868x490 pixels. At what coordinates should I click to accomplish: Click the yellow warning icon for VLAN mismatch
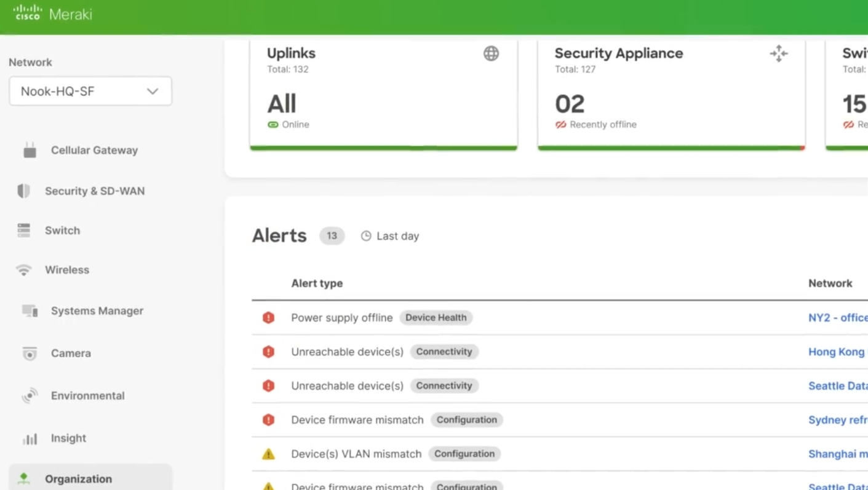click(268, 454)
